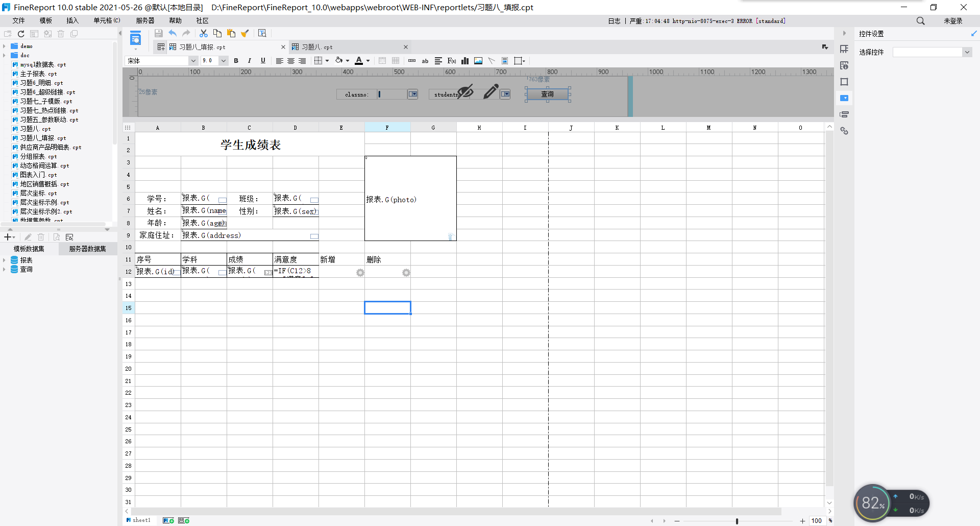This screenshot has width=980, height=526.
Task: Open the 宋体 font family dropdown
Action: point(193,61)
